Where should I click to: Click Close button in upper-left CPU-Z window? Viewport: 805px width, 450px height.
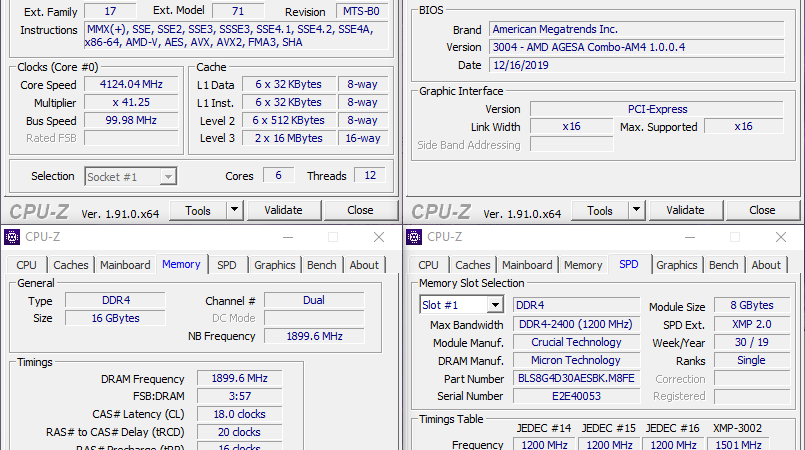tap(360, 210)
